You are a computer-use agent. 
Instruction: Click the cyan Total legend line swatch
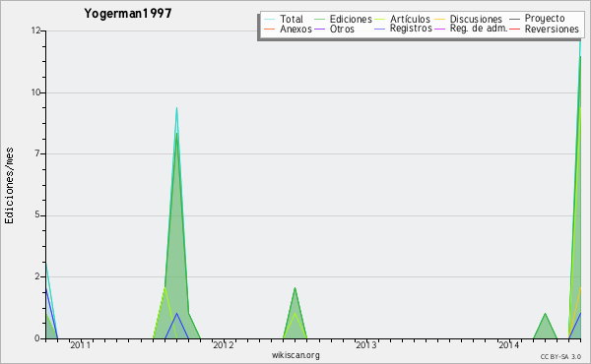click(x=270, y=19)
